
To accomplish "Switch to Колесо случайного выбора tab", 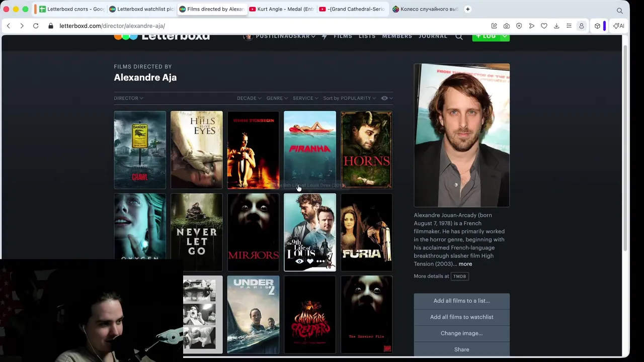I will point(425,9).
